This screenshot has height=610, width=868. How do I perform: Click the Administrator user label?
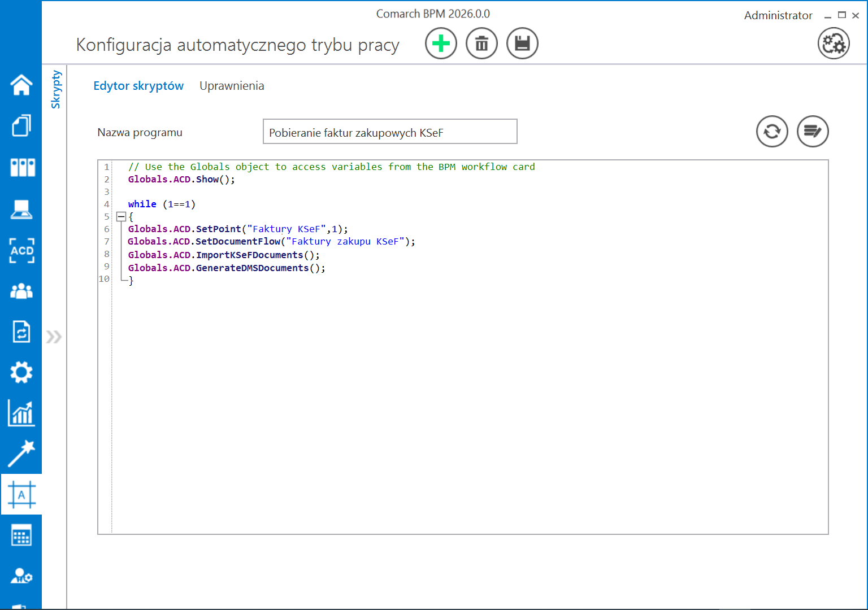[x=778, y=15]
